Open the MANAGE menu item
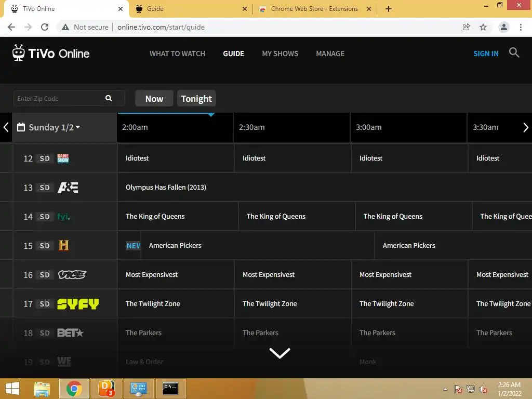The image size is (532, 399). (330, 54)
